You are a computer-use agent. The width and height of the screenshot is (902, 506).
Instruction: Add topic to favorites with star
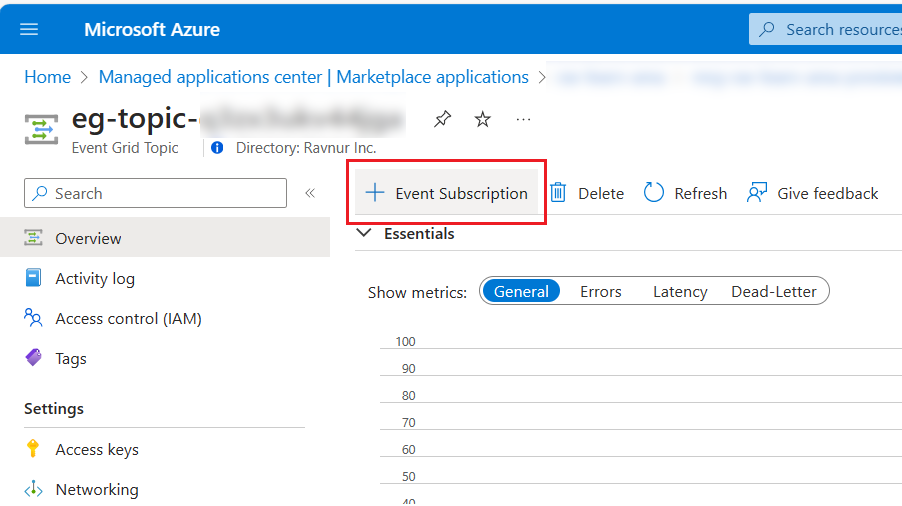click(483, 119)
